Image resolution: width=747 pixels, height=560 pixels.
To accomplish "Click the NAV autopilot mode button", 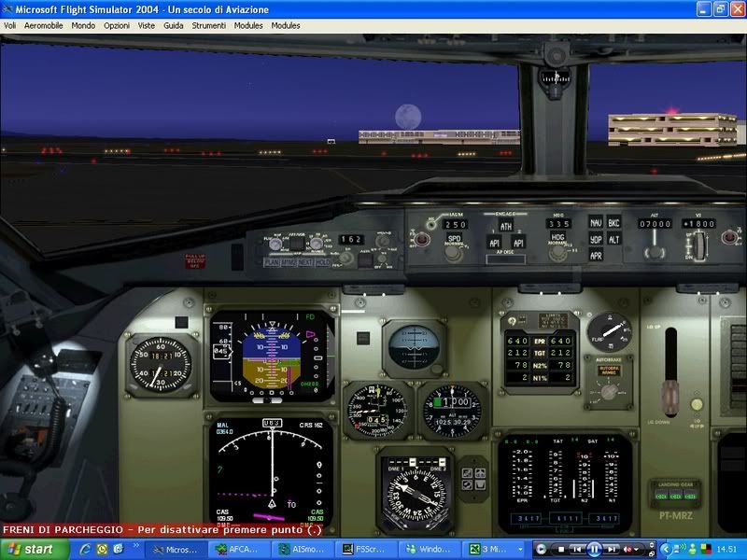I will [596, 222].
